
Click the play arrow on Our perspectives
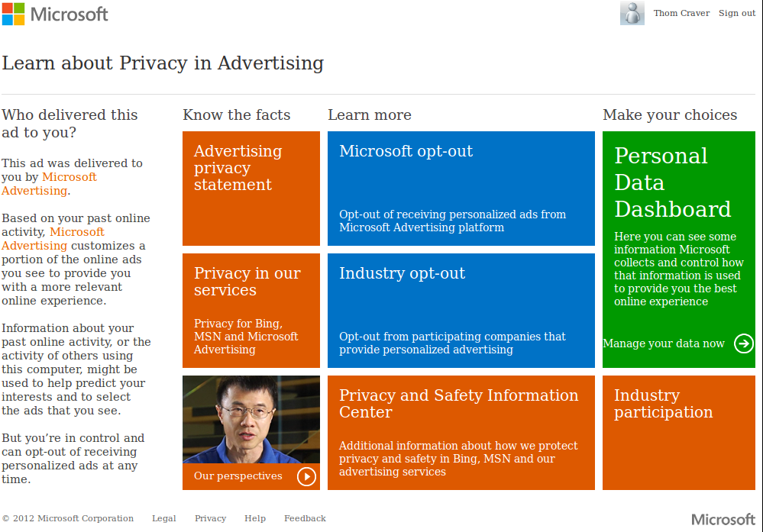point(306,476)
